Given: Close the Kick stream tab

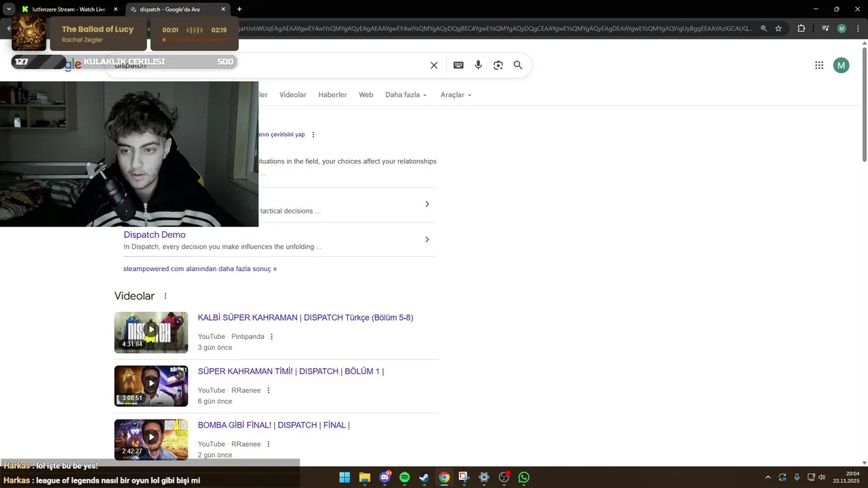Looking at the screenshot, I should click(115, 9).
